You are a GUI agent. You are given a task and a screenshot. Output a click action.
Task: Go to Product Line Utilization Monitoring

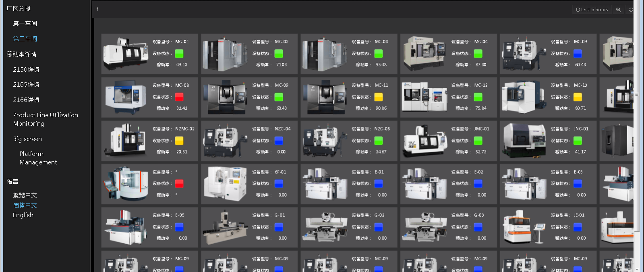[x=46, y=119]
